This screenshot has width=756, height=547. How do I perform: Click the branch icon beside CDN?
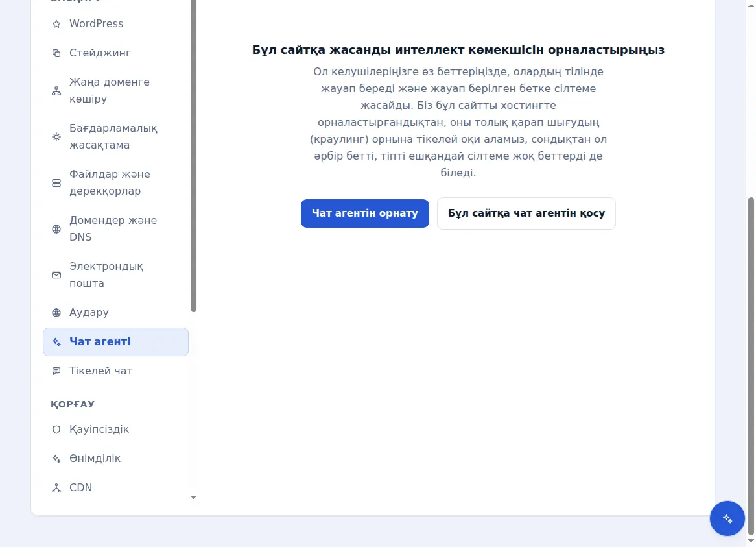click(x=56, y=488)
